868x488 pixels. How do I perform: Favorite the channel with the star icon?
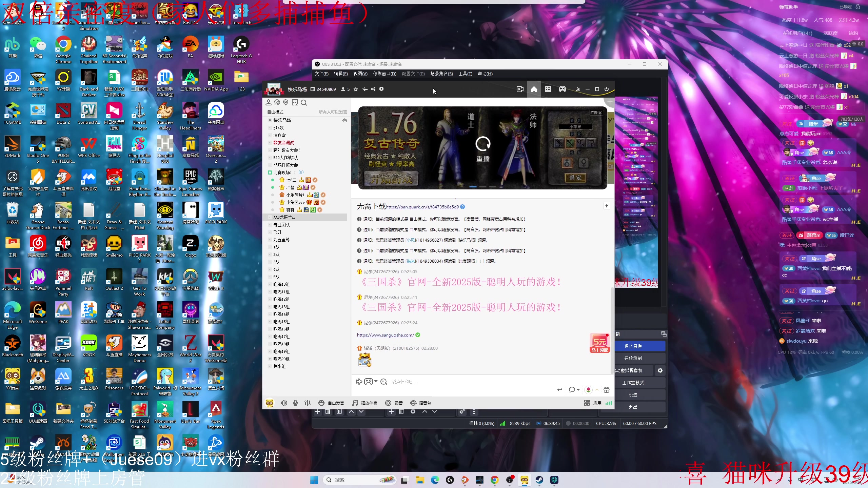[356, 89]
